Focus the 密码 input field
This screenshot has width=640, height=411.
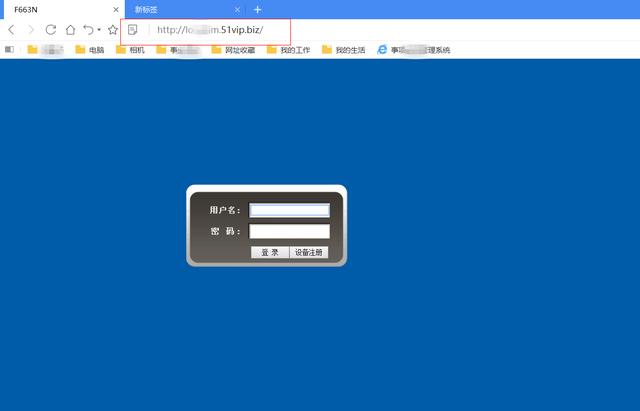[x=289, y=231]
